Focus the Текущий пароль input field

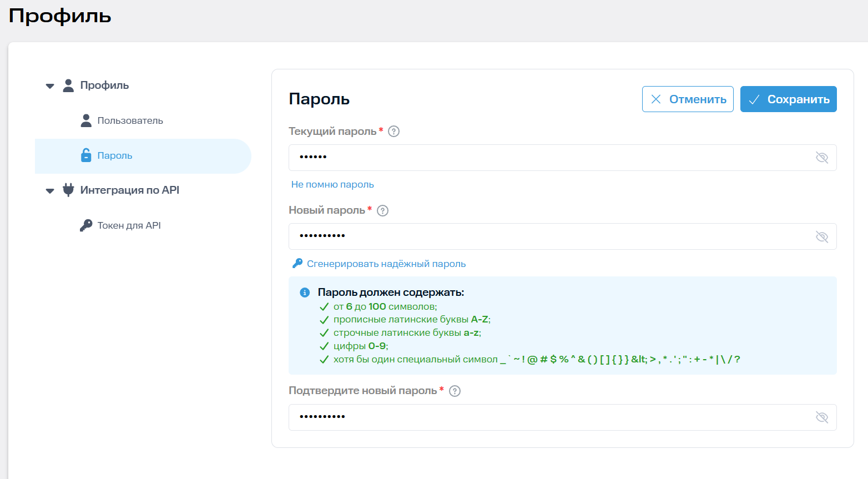pos(563,158)
